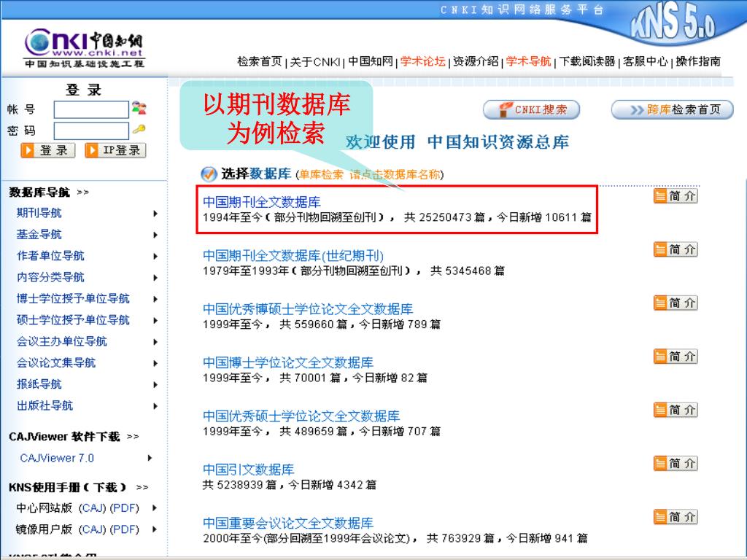Click into the 帐号 input field
Screen dimensions: 747x560
91,109
